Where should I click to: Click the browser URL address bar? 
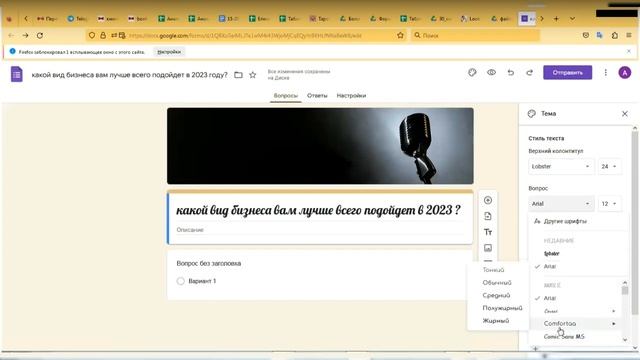point(245,36)
